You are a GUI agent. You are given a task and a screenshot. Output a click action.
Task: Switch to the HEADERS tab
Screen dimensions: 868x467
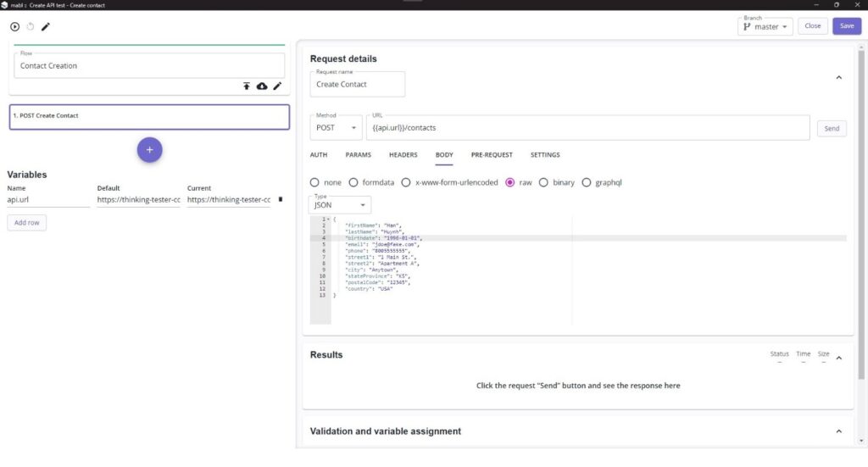point(403,155)
